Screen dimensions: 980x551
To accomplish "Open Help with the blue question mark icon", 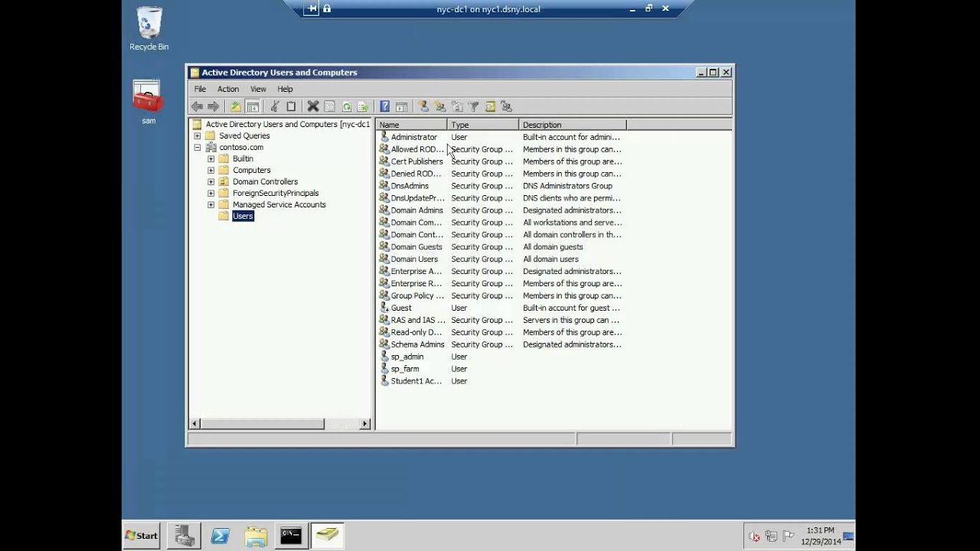I will (x=385, y=106).
